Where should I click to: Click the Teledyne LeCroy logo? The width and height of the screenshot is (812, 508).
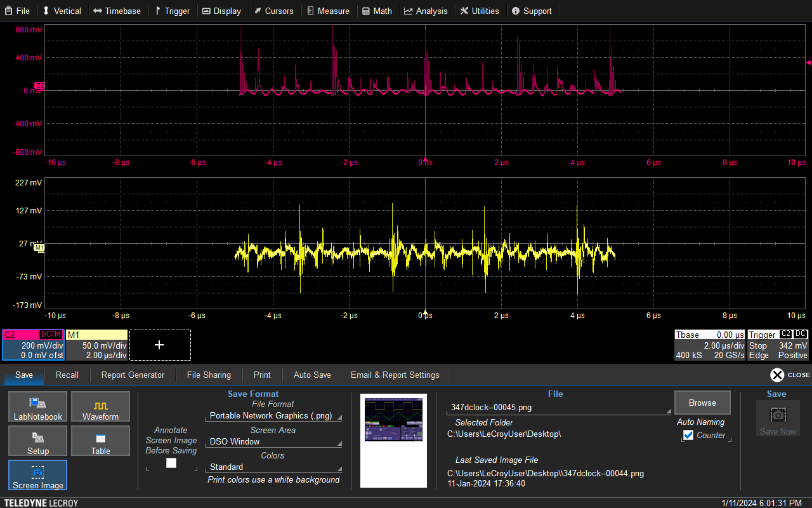pyautogui.click(x=40, y=503)
